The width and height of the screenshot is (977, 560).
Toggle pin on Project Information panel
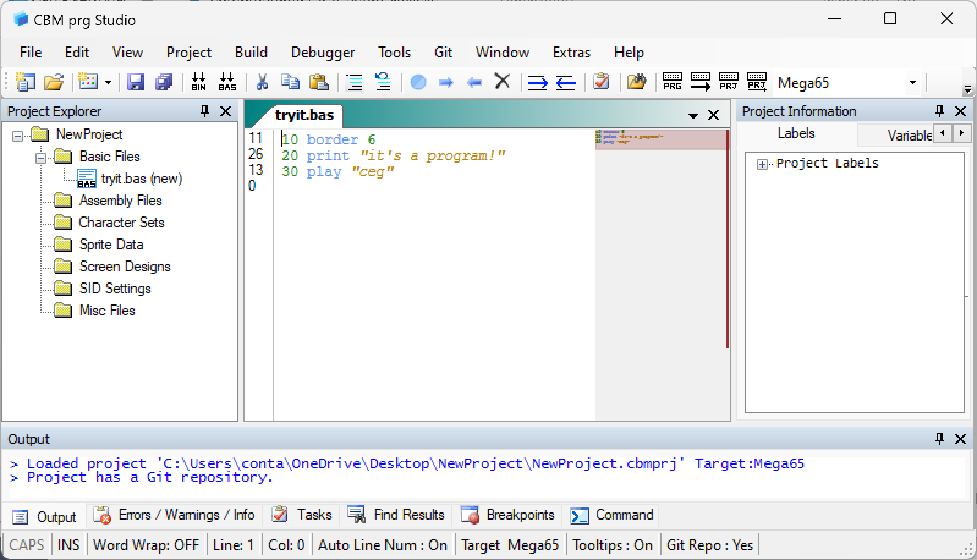pyautogui.click(x=940, y=111)
